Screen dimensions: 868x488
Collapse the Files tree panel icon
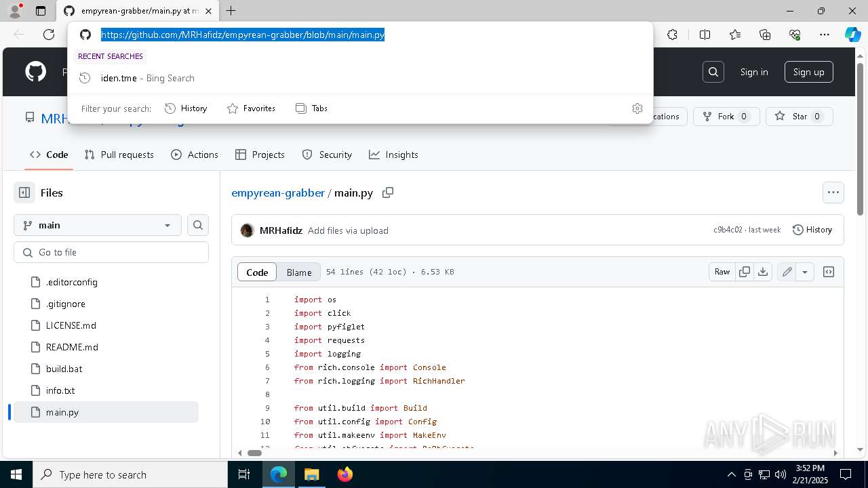pyautogui.click(x=24, y=192)
